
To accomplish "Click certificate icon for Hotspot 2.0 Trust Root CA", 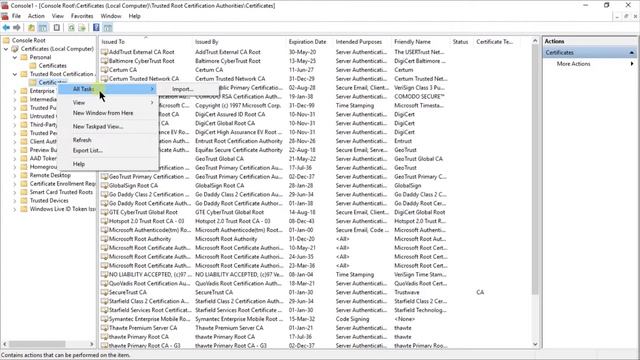I will [x=104, y=221].
